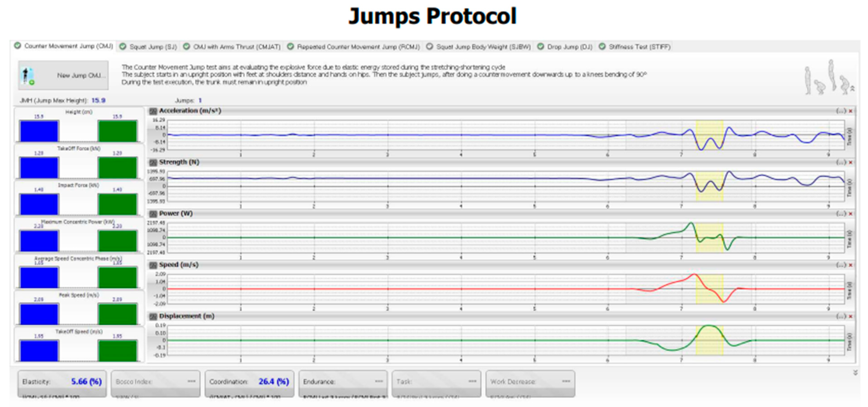Image resolution: width=868 pixels, height=407 pixels.
Task: Collapse the test description with double chevron
Action: [x=853, y=88]
